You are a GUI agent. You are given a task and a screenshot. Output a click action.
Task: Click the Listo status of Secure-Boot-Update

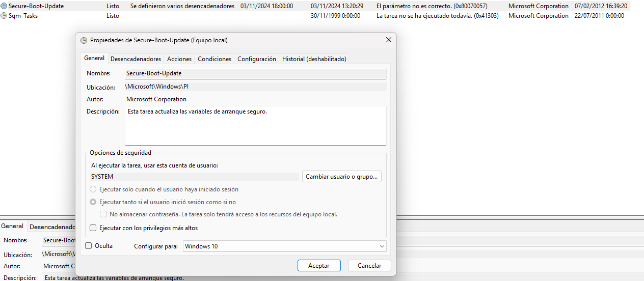(x=113, y=6)
